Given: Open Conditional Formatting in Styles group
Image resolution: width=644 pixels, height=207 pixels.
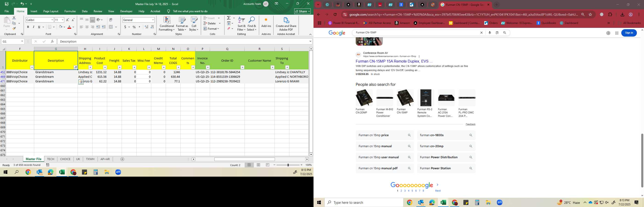Looking at the screenshot, I should click(167, 24).
